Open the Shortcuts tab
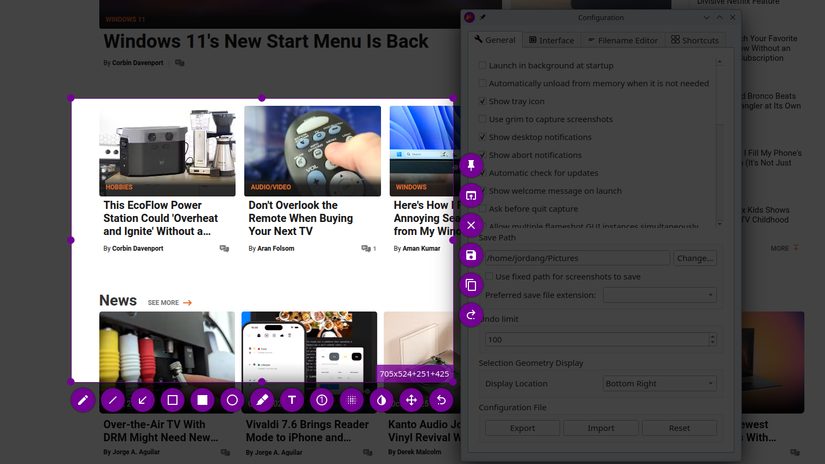 [695, 41]
